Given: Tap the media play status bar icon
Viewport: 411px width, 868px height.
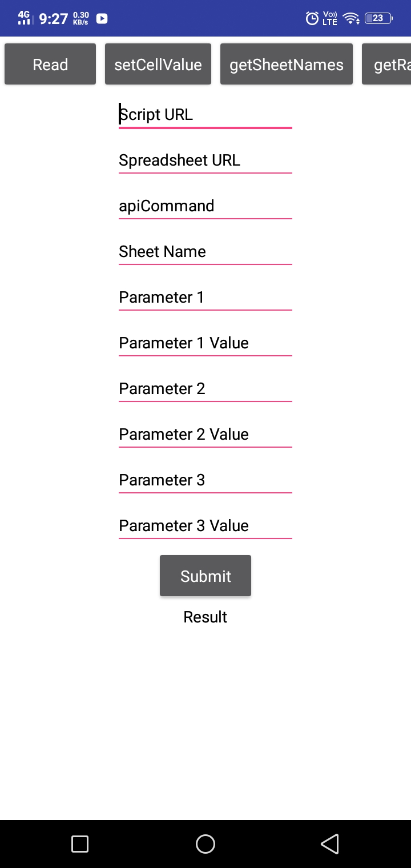Looking at the screenshot, I should tap(102, 18).
